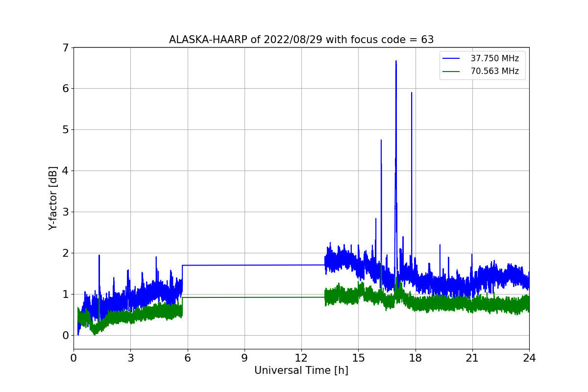Image resolution: width=588 pixels, height=392 pixels.
Task: Click x-axis tick label 18
Action: (x=416, y=358)
